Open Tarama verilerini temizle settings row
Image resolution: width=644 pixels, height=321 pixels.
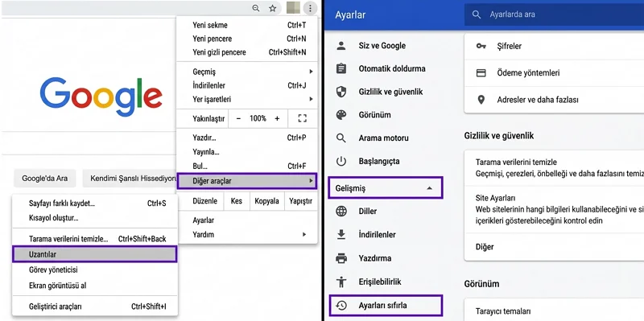[x=554, y=168]
